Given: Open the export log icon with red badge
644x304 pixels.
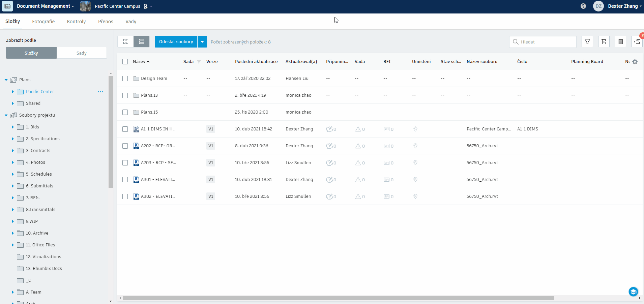Looking at the screenshot, I should pyautogui.click(x=637, y=41).
